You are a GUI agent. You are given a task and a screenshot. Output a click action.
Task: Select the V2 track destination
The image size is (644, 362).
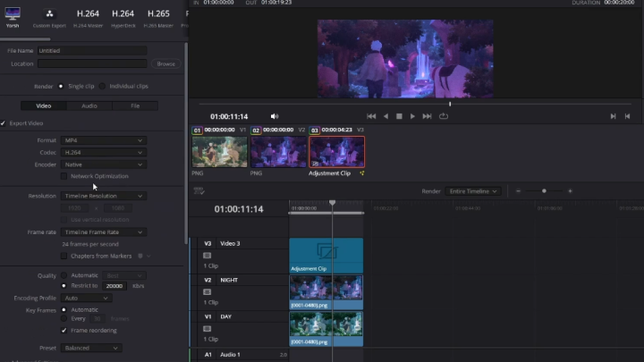pyautogui.click(x=208, y=280)
